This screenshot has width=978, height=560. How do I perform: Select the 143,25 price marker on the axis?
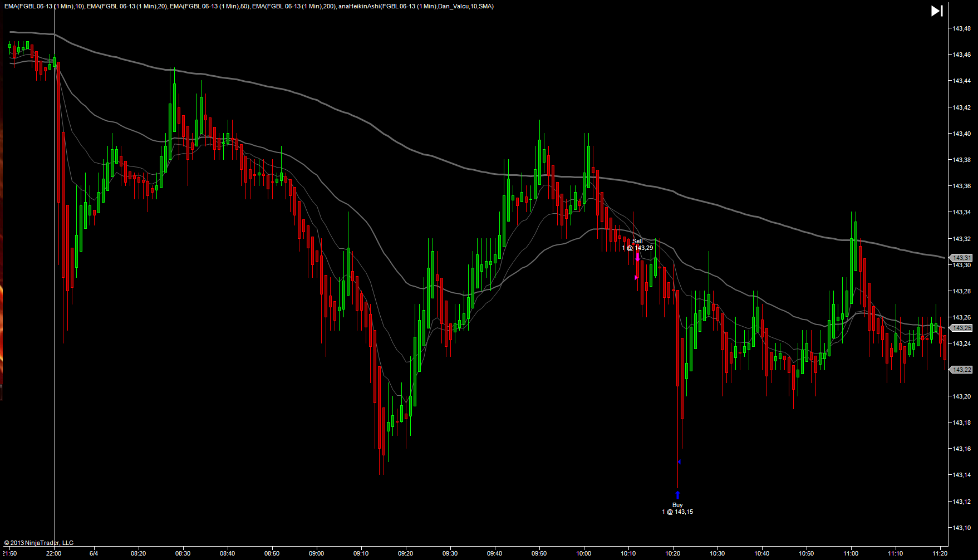click(x=961, y=328)
